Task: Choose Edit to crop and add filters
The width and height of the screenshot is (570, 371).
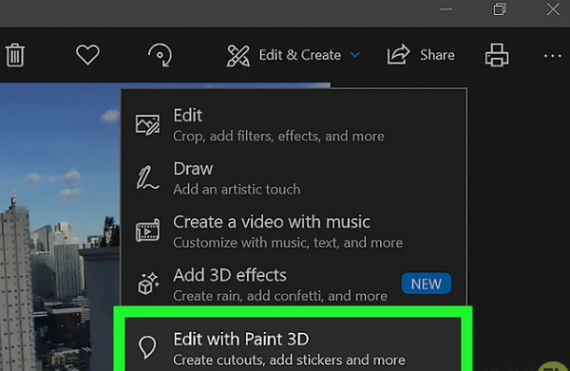Action: click(x=294, y=125)
